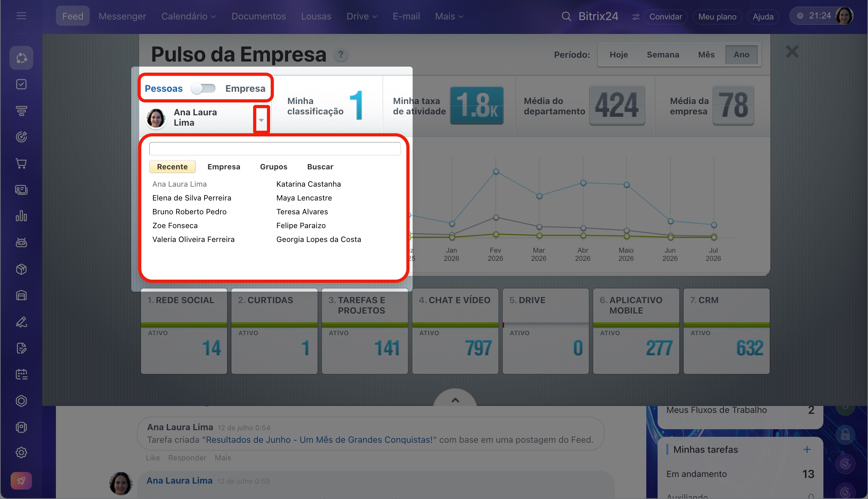Select Maya Lencastre from list

coord(304,198)
